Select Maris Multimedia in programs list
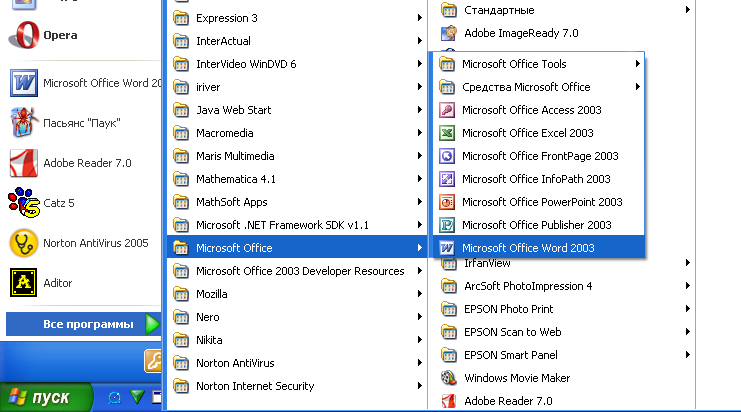The height and width of the screenshot is (412, 741). click(297, 156)
